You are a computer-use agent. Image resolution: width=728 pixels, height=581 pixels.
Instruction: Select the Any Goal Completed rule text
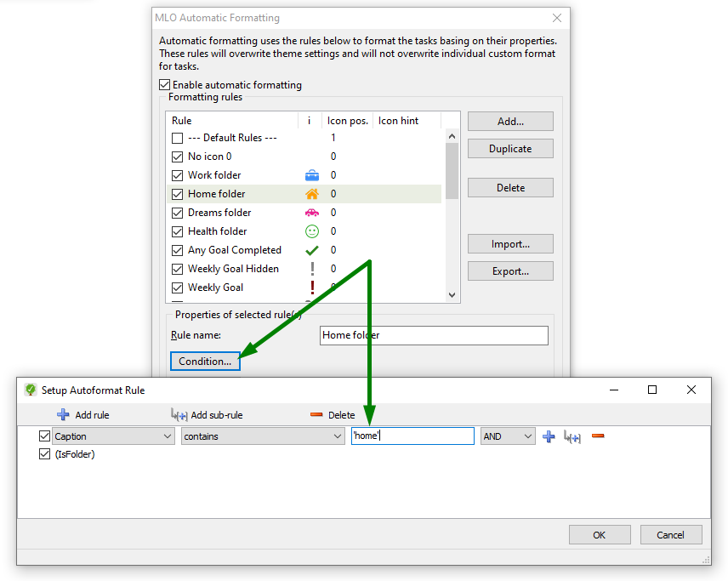235,250
